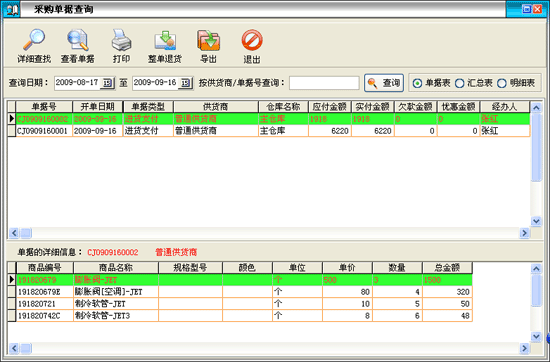Viewport: 550px width, 362px height.
Task: Click total amount cell 320
Action: tap(447, 292)
